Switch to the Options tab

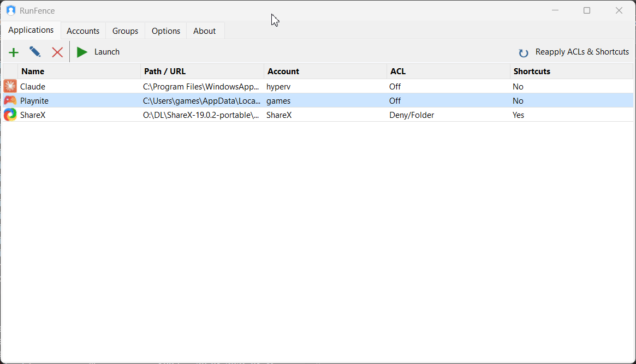coord(165,31)
